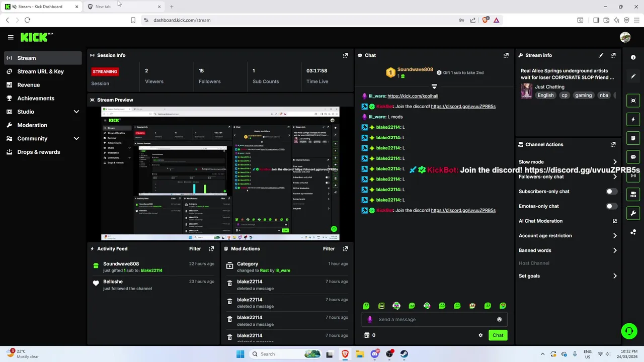Pop out the Activity Feed panel
The height and width of the screenshot is (362, 644).
click(x=211, y=248)
